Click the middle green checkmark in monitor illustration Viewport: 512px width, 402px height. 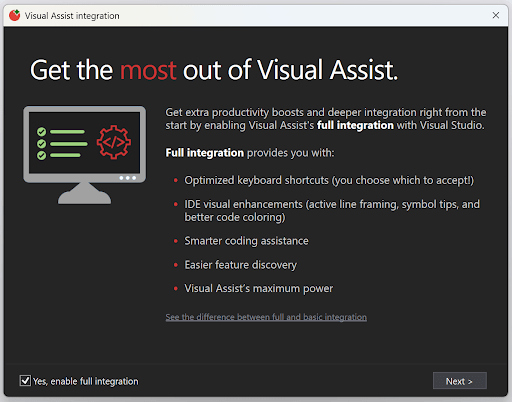point(41,144)
